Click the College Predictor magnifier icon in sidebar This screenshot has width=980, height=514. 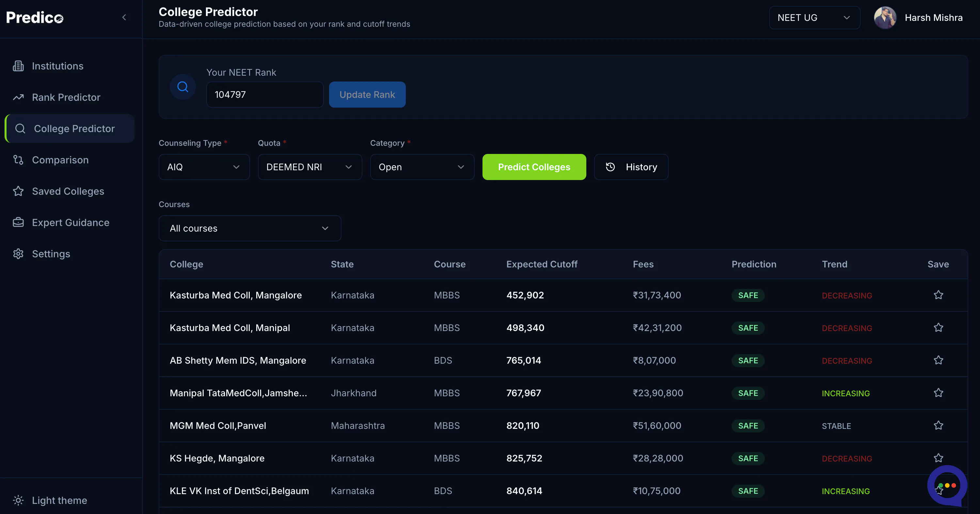20,128
